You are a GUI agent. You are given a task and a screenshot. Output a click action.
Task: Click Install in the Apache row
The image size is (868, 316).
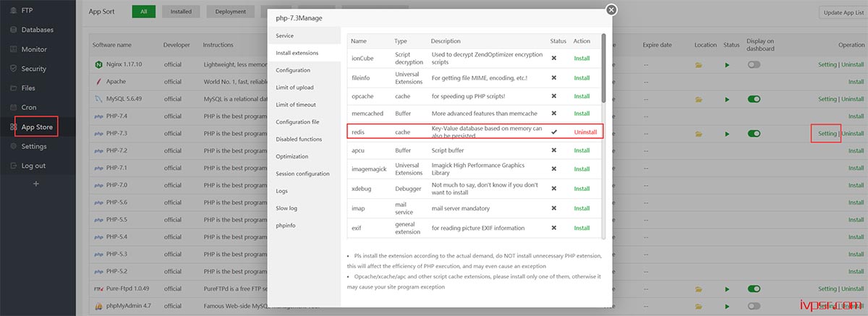[x=856, y=82]
